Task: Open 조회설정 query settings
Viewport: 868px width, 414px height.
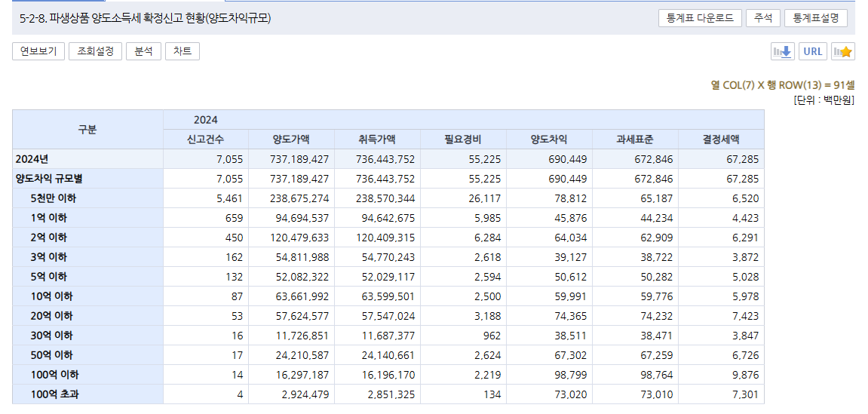Action: (x=95, y=51)
